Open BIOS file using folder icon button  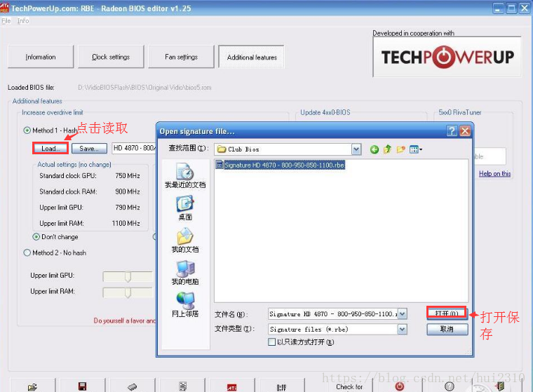coord(33,387)
